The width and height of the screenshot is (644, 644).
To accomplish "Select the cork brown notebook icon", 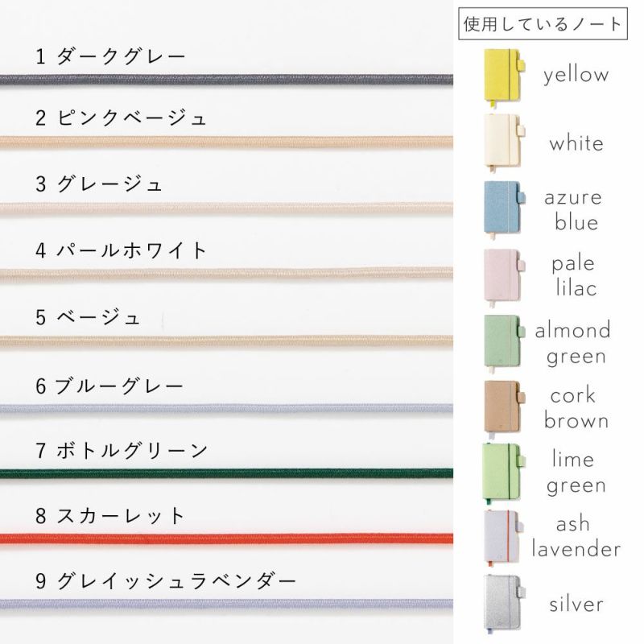I will click(x=501, y=407).
